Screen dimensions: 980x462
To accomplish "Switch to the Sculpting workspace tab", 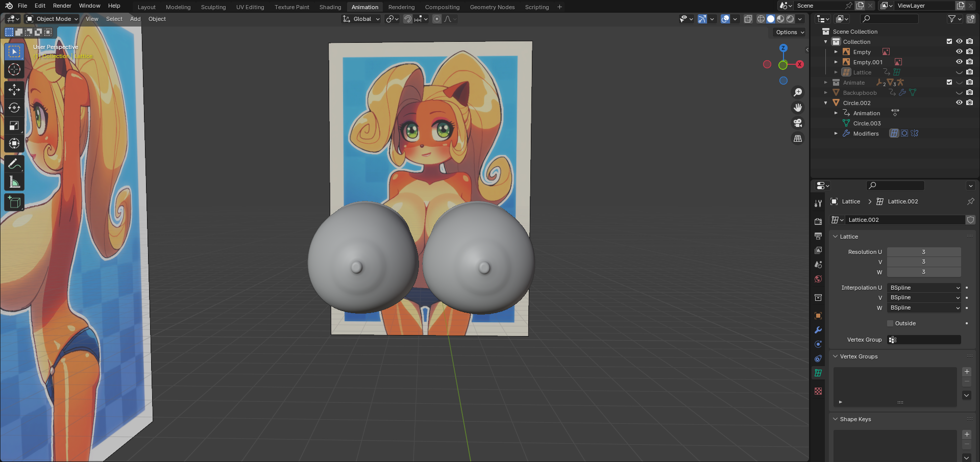I will 213,7.
